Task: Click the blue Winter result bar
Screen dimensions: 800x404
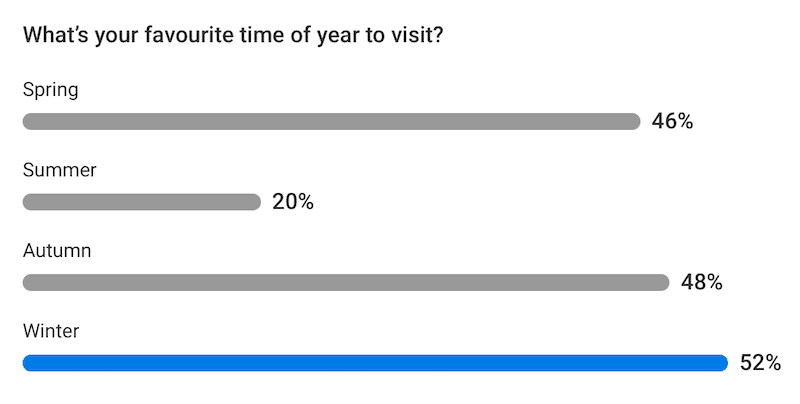Action: click(374, 362)
